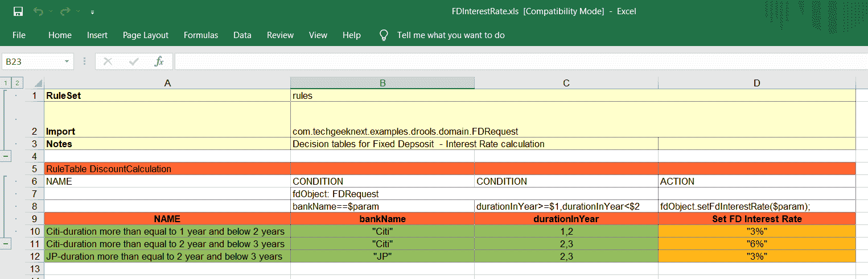Show outline level 2 rows
The width and height of the screenshot is (868, 279).
pyautogui.click(x=17, y=83)
